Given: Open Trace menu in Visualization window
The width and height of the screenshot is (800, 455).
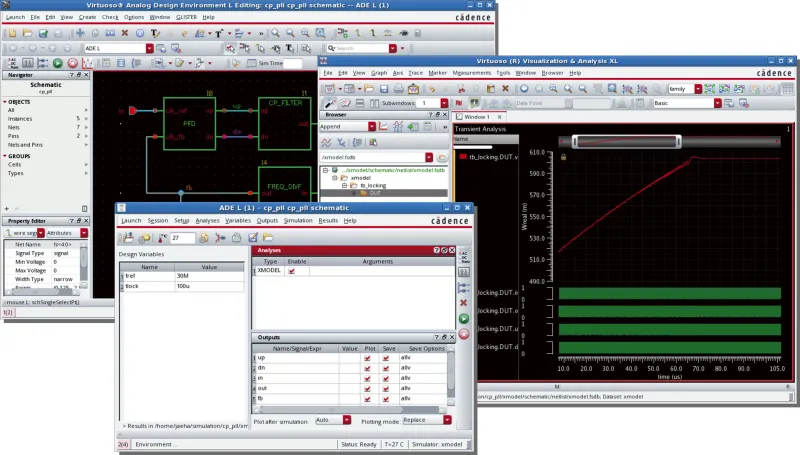Looking at the screenshot, I should 415,73.
